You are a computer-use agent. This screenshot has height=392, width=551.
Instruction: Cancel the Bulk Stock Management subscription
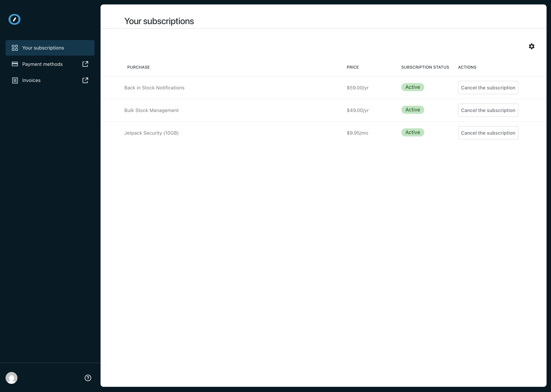click(488, 110)
